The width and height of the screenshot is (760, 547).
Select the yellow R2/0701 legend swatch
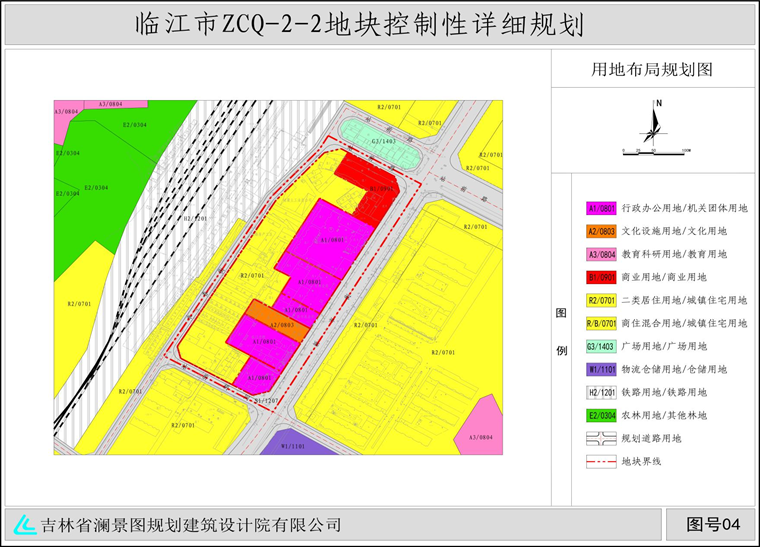pos(600,300)
